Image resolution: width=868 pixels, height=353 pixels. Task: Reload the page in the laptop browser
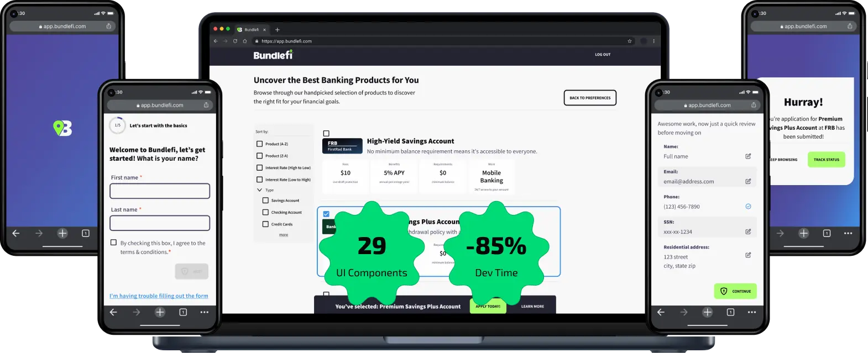point(235,41)
